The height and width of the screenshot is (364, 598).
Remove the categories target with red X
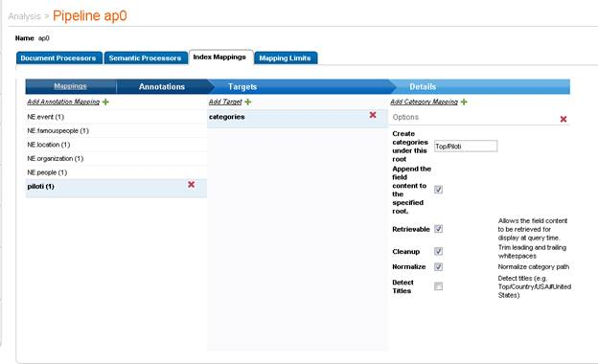(373, 115)
